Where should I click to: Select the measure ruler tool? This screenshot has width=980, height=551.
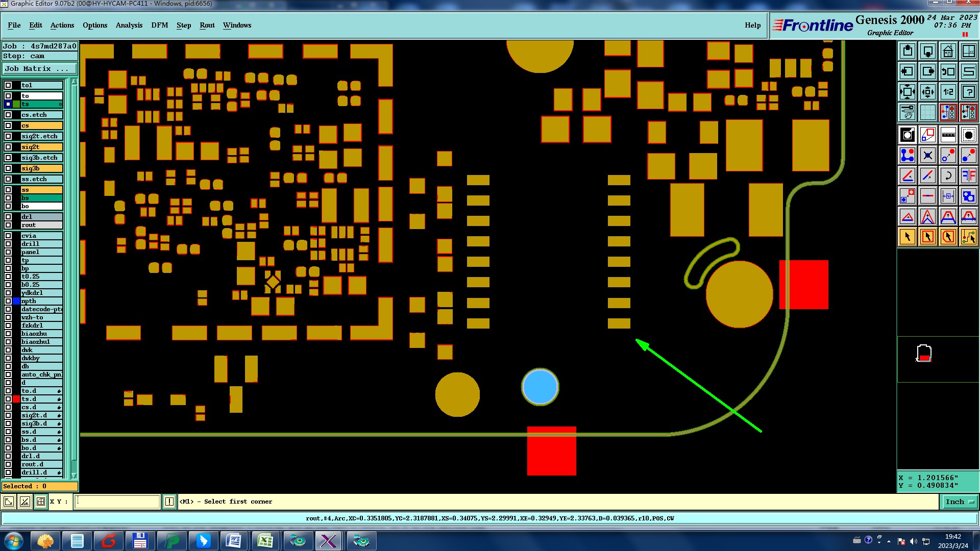tap(948, 135)
